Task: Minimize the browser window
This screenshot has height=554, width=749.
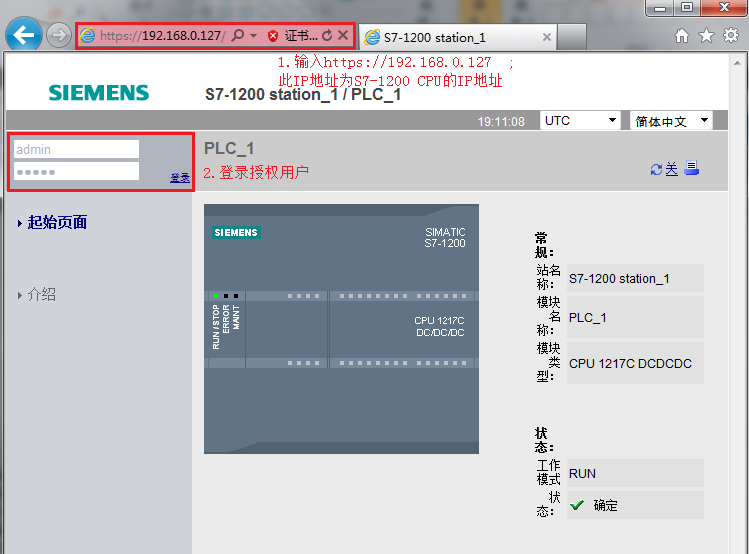Action: click(660, 8)
